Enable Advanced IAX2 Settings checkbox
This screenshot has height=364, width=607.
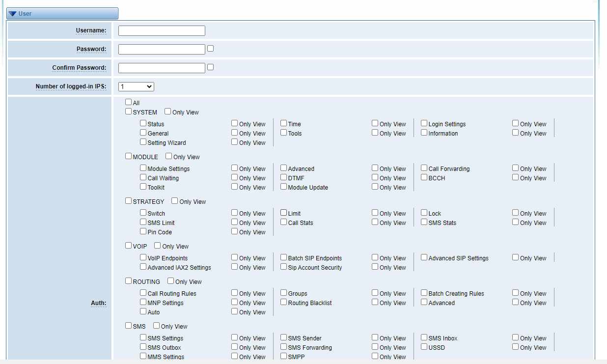pos(143,267)
